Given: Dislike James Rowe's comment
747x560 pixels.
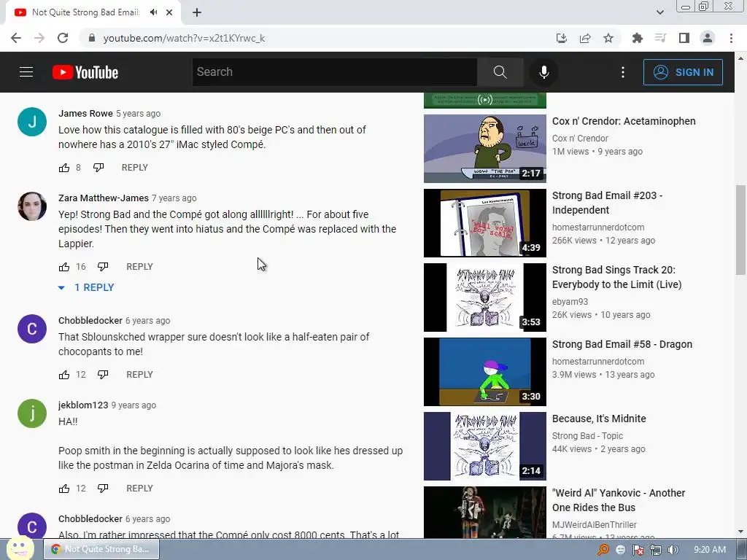Looking at the screenshot, I should 98,168.
